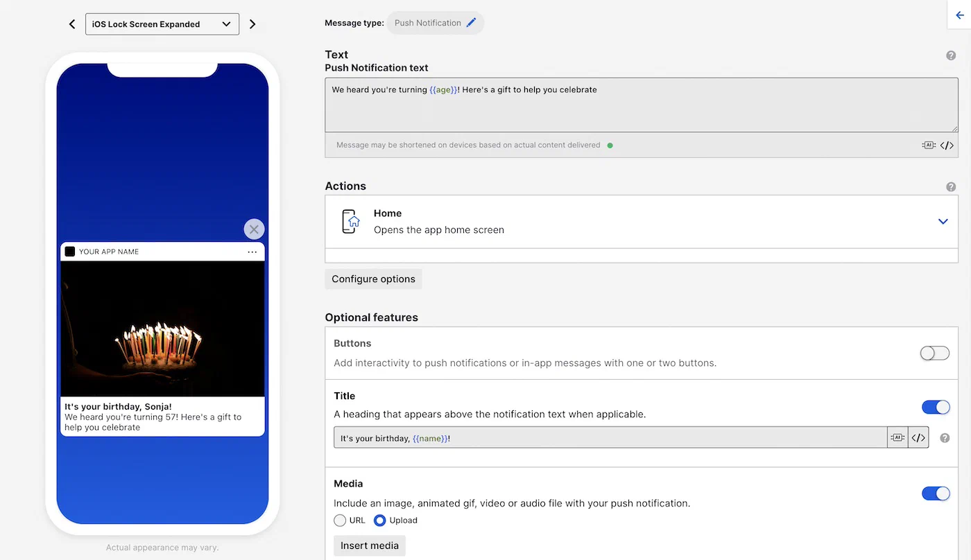The image size is (971, 560).
Task: Dismiss the notification preview with the X icon
Action: (x=254, y=229)
